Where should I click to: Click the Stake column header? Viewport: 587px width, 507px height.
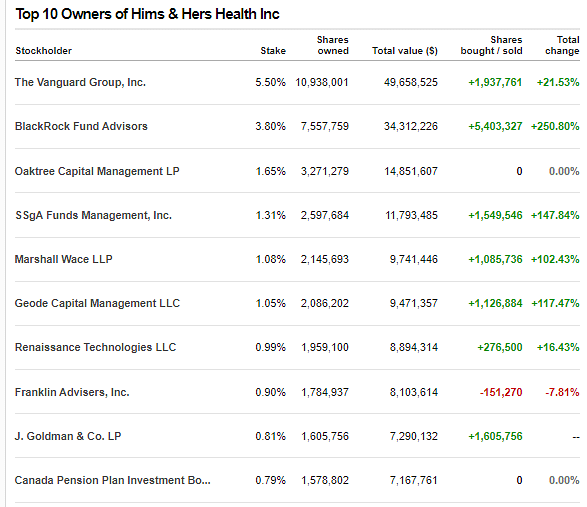[273, 51]
